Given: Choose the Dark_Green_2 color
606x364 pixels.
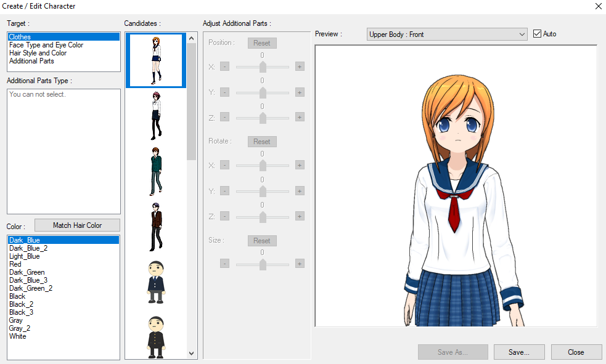Looking at the screenshot, I should (x=63, y=288).
